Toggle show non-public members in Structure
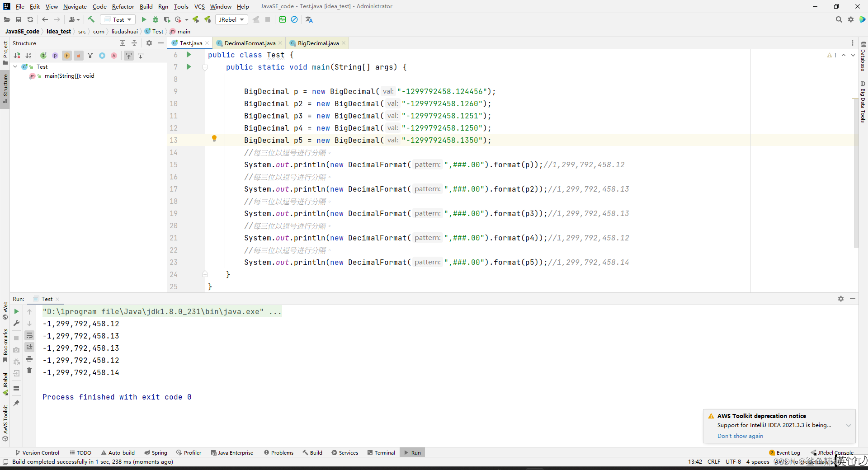The height and width of the screenshot is (470, 868). click(79, 56)
